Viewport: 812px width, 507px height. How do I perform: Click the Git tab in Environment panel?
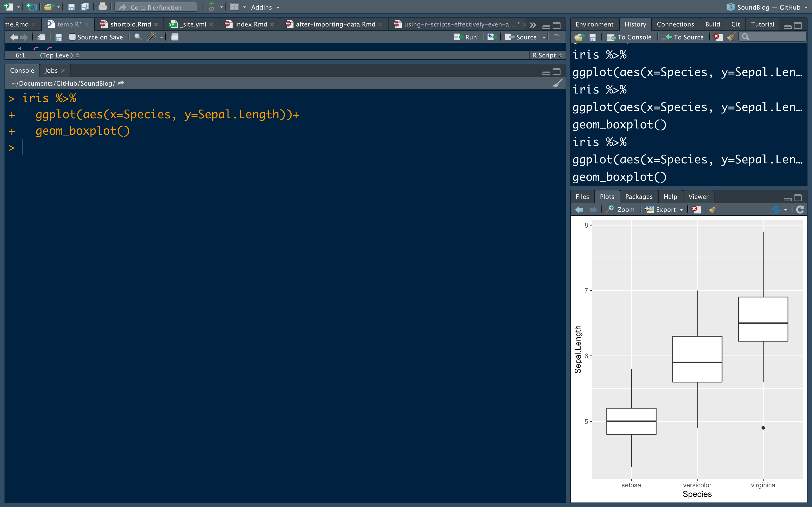pyautogui.click(x=735, y=24)
